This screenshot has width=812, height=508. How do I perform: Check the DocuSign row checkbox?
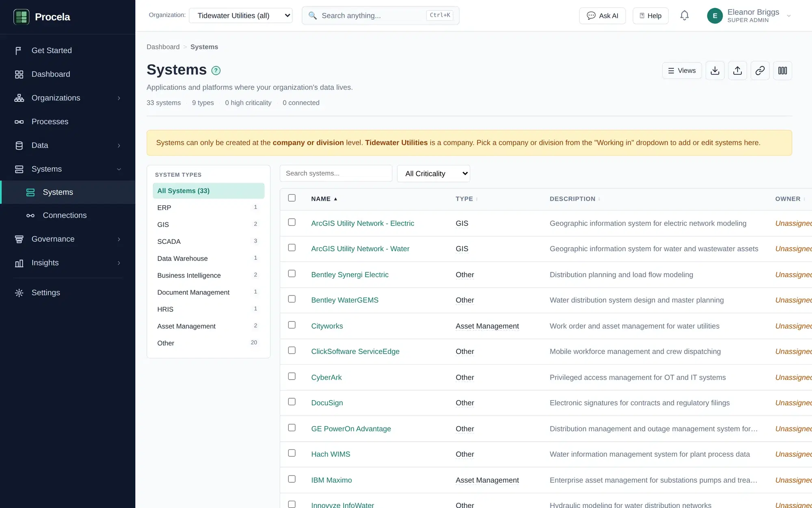pyautogui.click(x=292, y=402)
